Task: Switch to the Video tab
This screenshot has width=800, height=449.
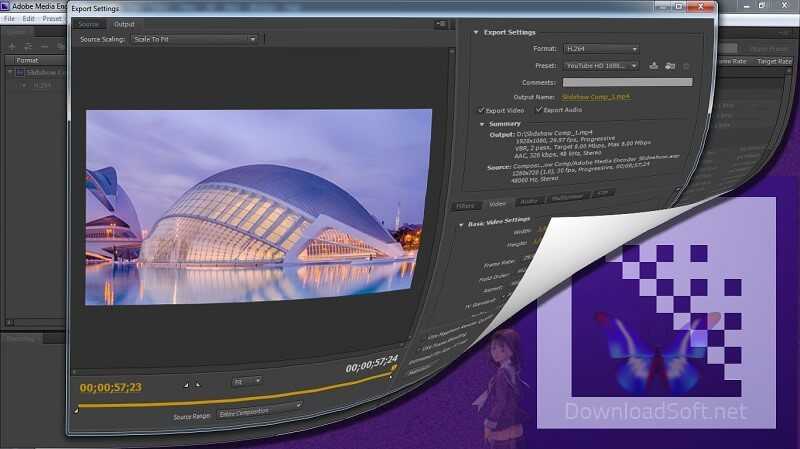Action: [x=497, y=204]
